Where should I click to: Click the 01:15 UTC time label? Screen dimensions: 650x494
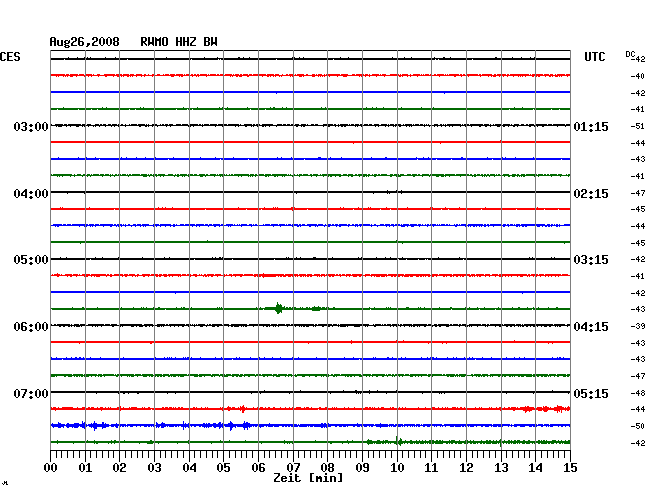(x=591, y=127)
